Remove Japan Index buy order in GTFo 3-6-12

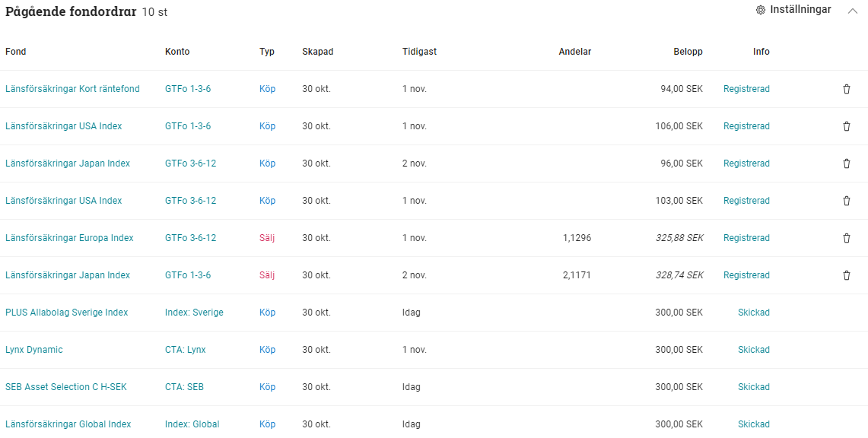tap(847, 163)
